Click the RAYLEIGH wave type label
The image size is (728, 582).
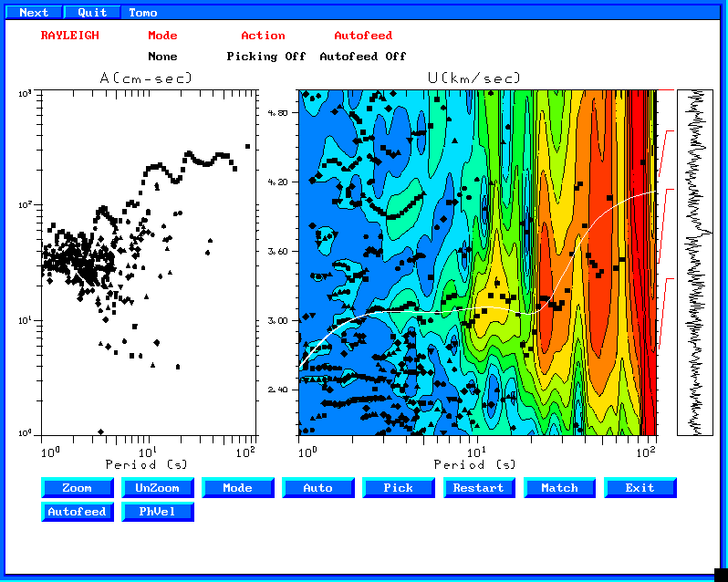[x=70, y=36]
